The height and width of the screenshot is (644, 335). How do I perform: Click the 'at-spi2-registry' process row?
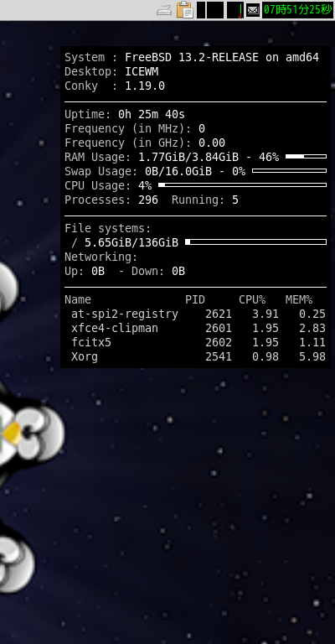(198, 314)
